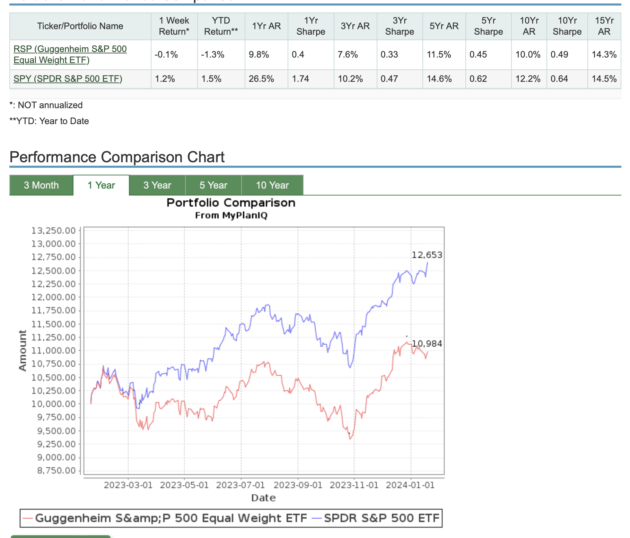Image resolution: width=630 pixels, height=538 pixels.
Task: Click the 10Yr Sharpe column header
Action: coord(567,26)
